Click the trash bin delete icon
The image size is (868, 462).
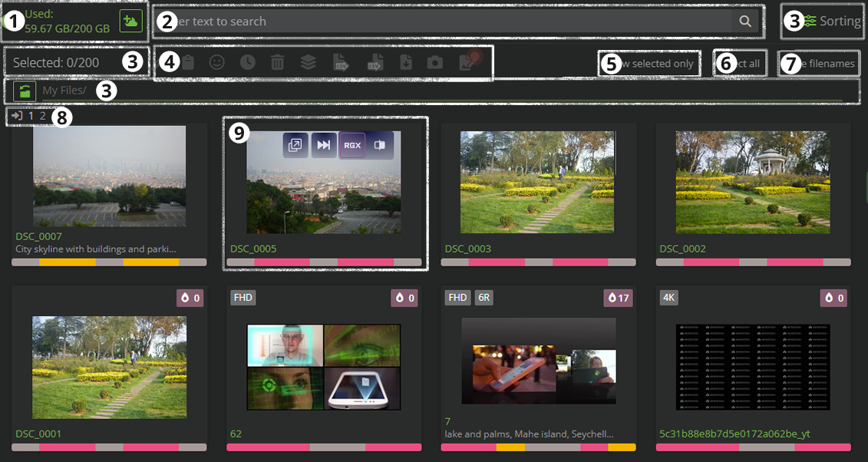[x=278, y=63]
